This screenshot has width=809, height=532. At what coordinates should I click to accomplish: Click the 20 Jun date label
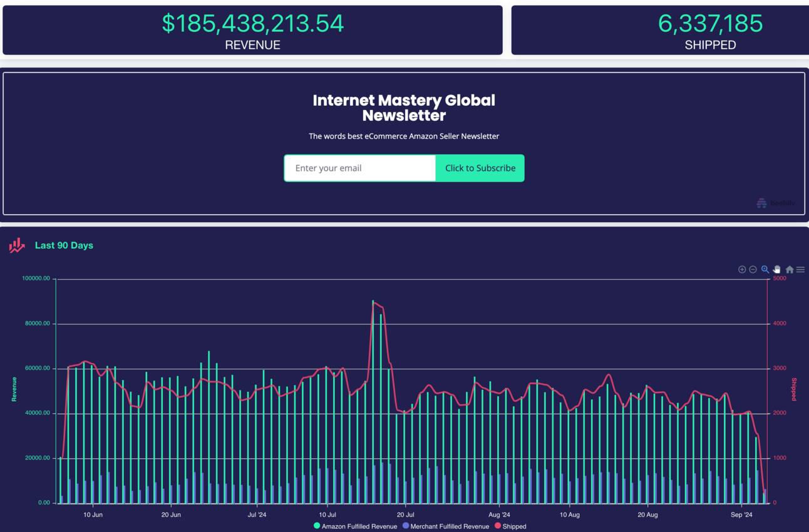(171, 515)
